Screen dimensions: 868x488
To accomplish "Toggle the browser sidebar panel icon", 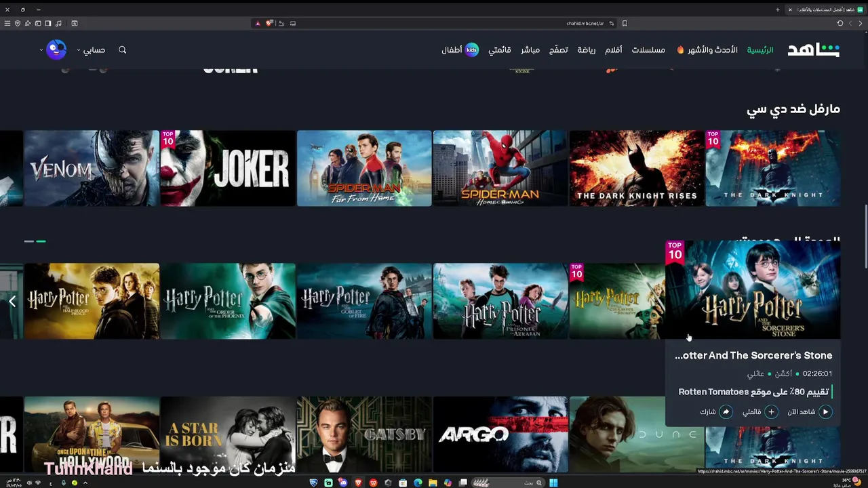I will (47, 23).
